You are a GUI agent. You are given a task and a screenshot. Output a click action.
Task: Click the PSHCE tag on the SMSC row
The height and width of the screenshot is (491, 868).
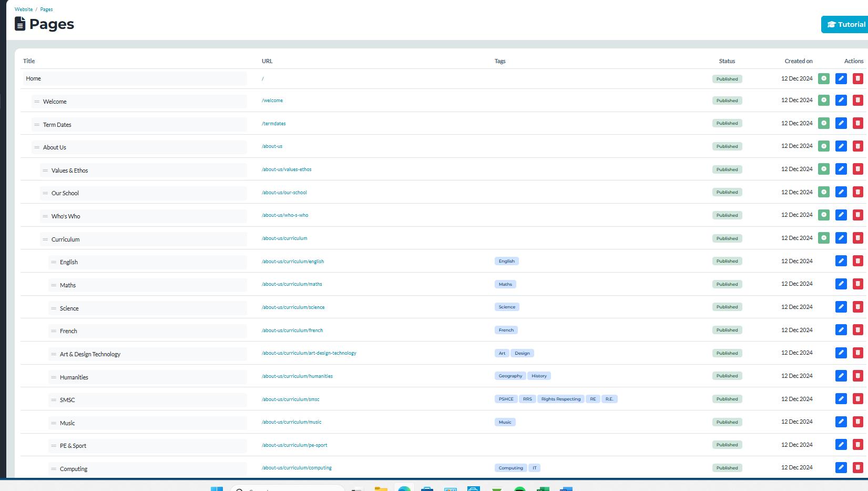click(x=506, y=399)
